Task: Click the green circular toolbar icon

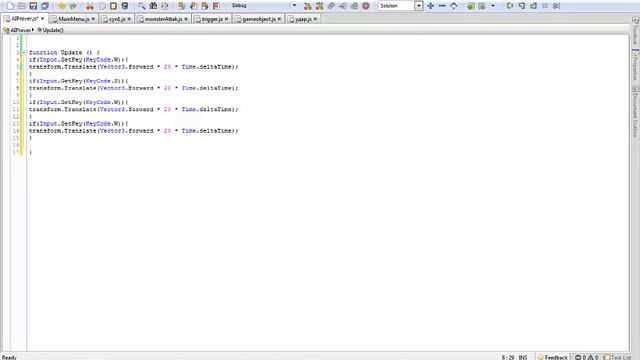Action: [x=471, y=6]
